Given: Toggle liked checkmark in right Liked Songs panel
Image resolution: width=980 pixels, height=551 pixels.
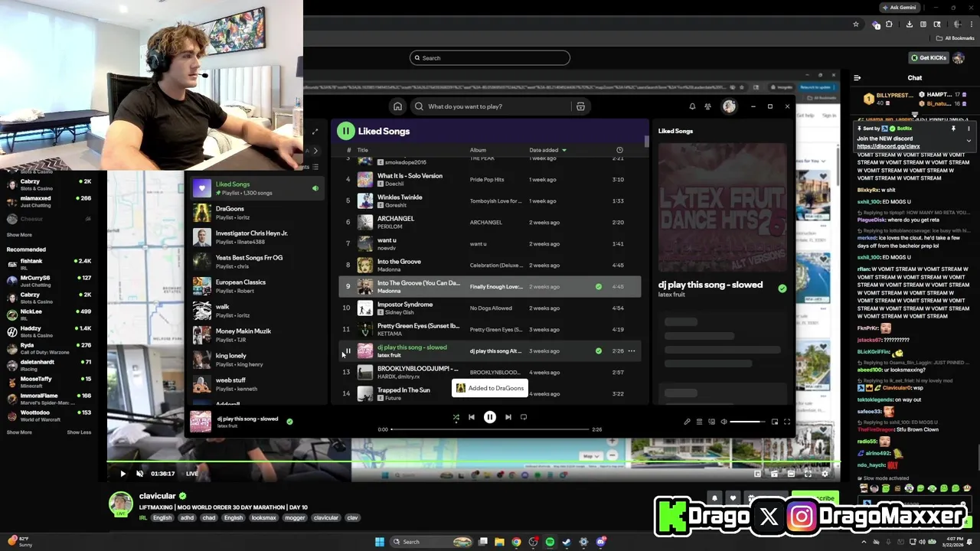Looking at the screenshot, I should [782, 289].
